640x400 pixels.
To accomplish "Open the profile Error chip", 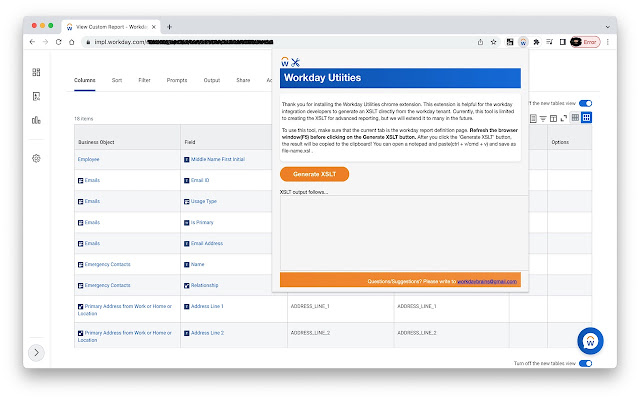I will coord(585,42).
